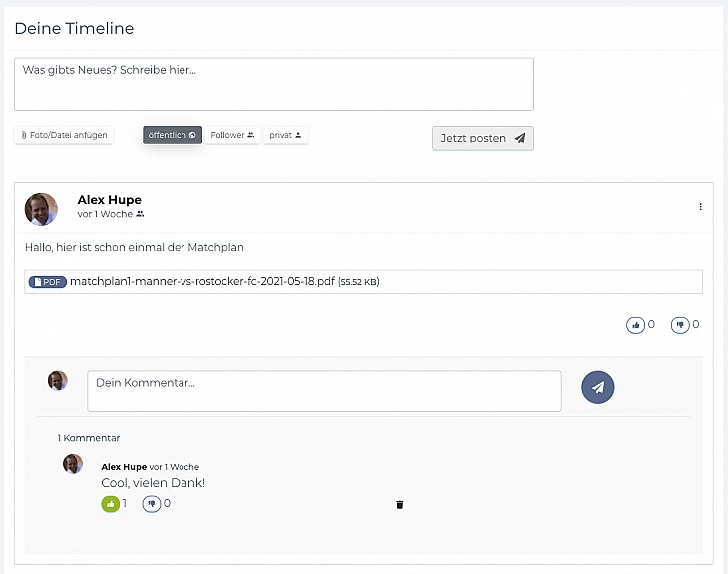Click the followers visibility icon under Alex Hupe
728x574 pixels.
(x=140, y=214)
